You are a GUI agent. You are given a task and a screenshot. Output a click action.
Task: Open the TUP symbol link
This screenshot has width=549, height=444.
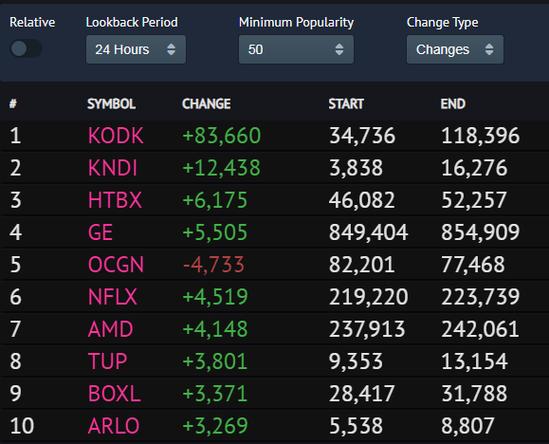(x=107, y=361)
